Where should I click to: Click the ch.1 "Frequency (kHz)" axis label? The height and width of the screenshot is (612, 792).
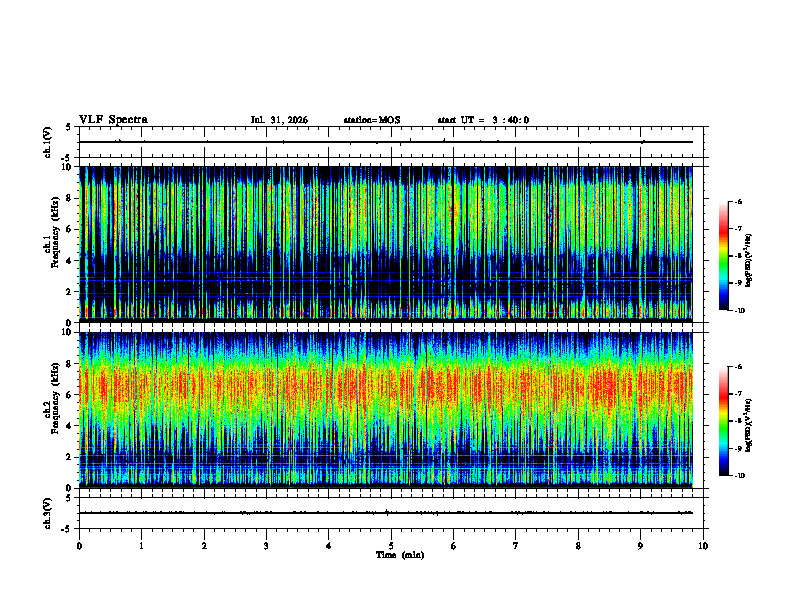coord(56,232)
